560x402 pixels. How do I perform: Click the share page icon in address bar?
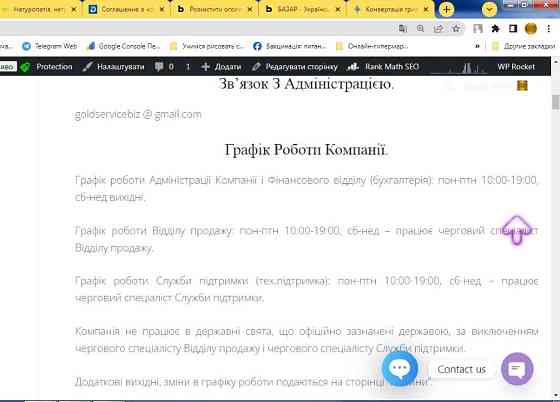438,29
